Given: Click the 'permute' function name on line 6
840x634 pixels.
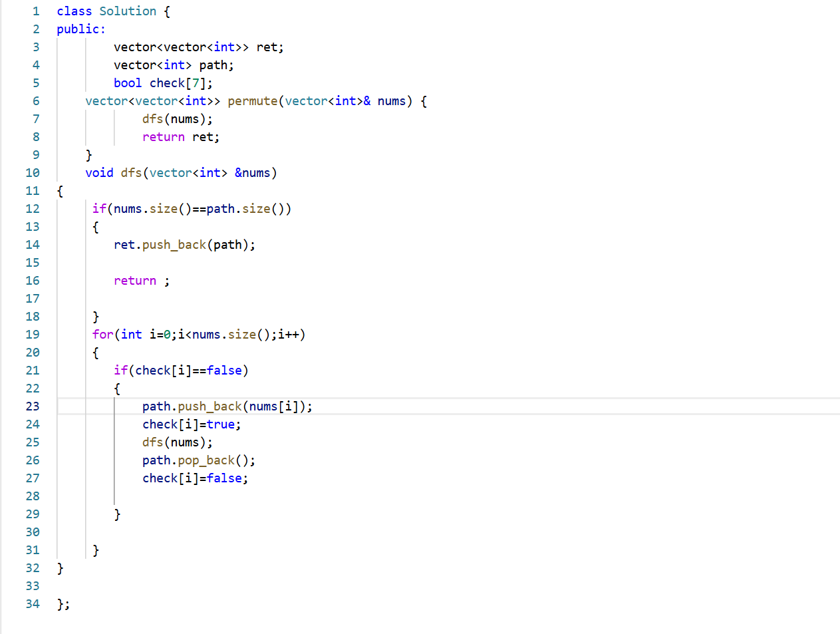Looking at the screenshot, I should [x=253, y=101].
